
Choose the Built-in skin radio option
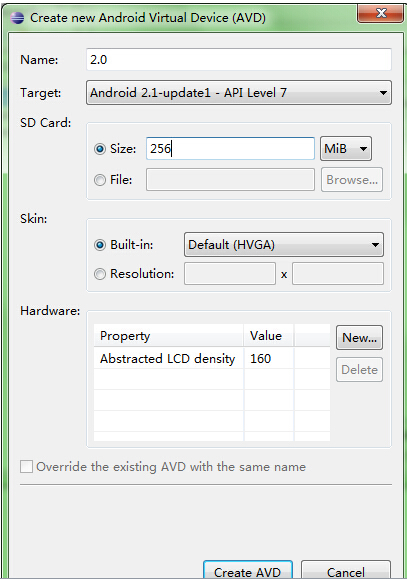(100, 245)
